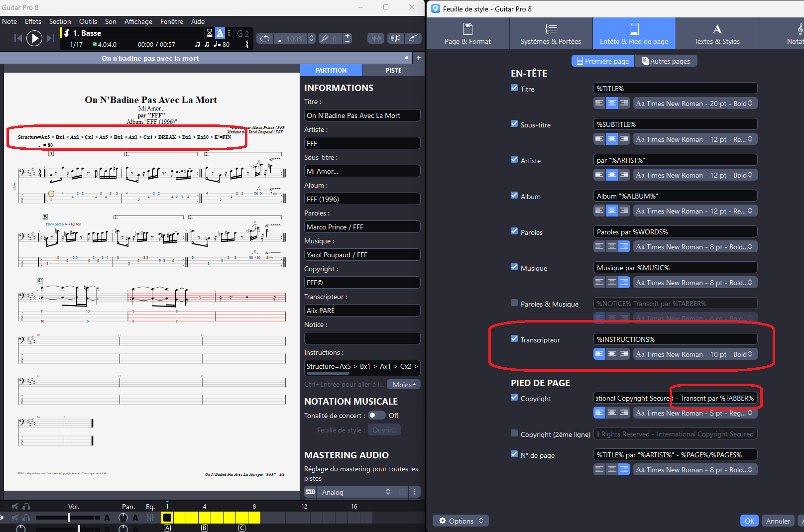The image size is (804, 532).
Task: Open the mastering three-dot options menu
Action: [415, 492]
